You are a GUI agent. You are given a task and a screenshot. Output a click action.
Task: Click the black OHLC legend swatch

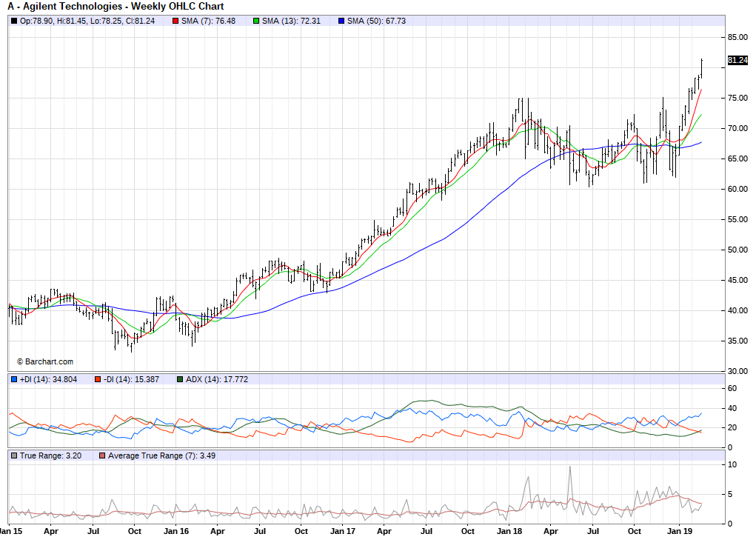coord(14,21)
